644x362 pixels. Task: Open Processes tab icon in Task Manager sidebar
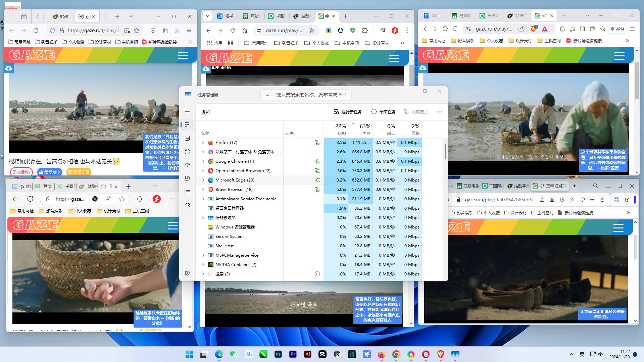187,125
